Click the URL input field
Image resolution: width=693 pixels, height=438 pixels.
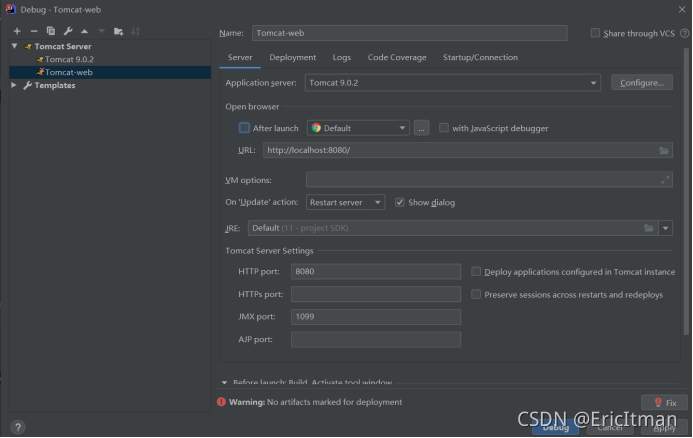[468, 150]
